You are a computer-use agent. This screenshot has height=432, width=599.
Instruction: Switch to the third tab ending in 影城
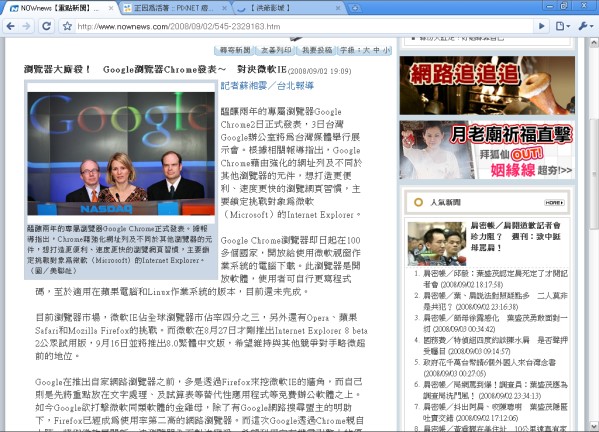click(288, 8)
